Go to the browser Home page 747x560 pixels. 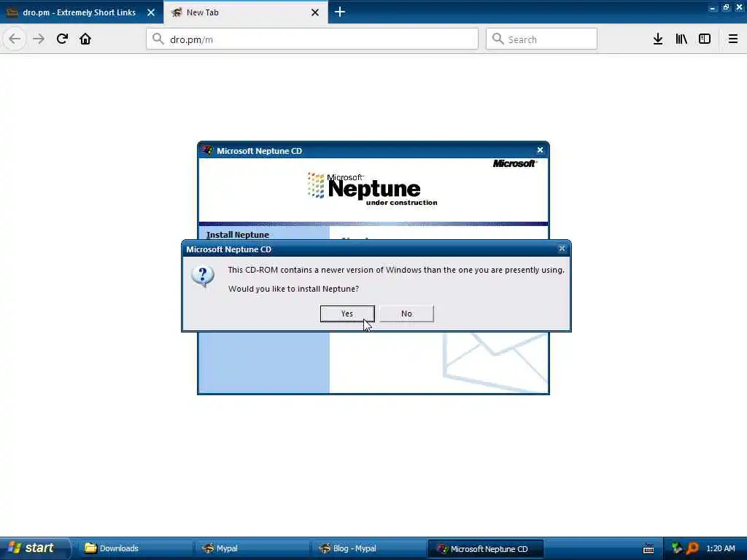pos(85,39)
